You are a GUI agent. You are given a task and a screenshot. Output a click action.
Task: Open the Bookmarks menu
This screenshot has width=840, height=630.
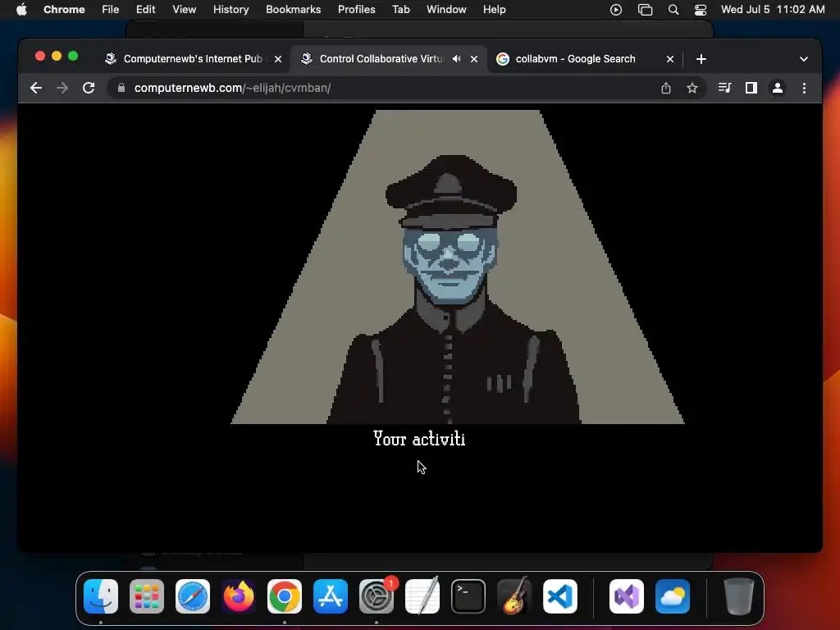point(293,10)
